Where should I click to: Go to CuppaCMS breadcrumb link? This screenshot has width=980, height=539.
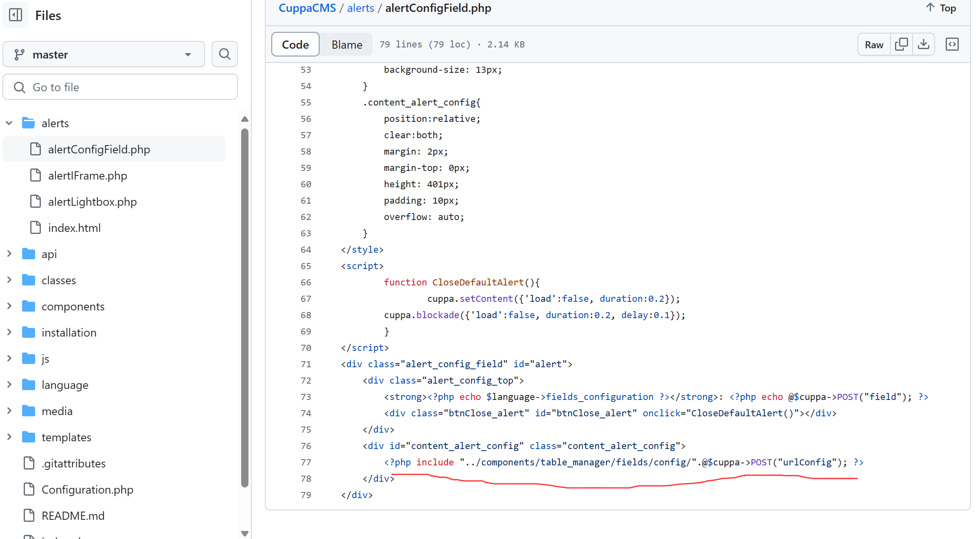[x=307, y=8]
